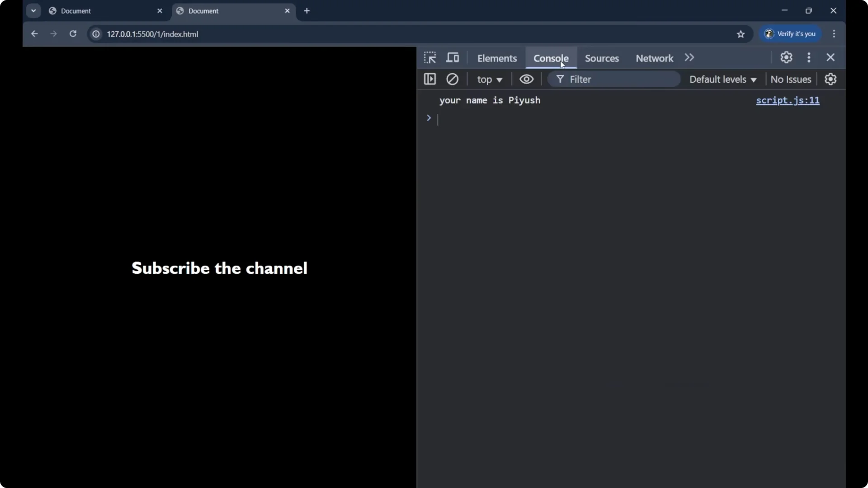The width and height of the screenshot is (868, 488).
Task: Open the Sources panel
Action: [x=602, y=58]
